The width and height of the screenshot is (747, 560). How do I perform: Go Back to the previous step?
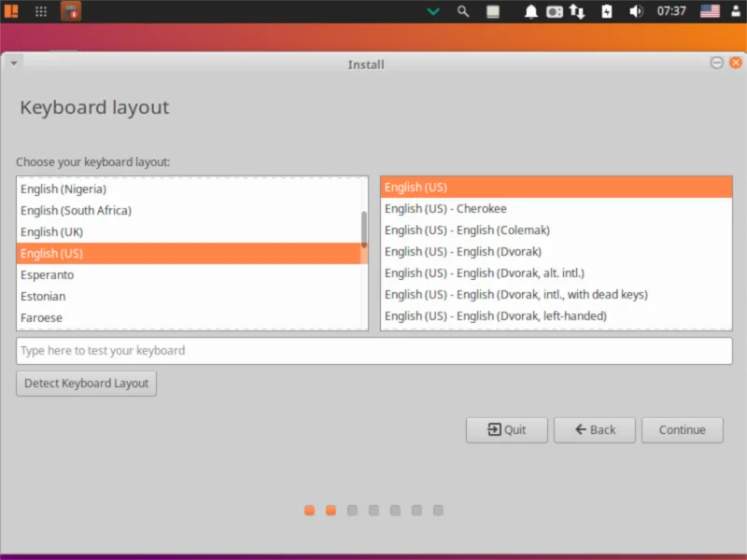coord(595,430)
